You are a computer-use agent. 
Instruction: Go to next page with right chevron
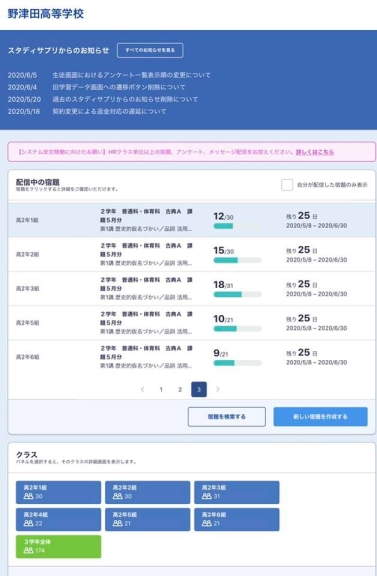[218, 389]
